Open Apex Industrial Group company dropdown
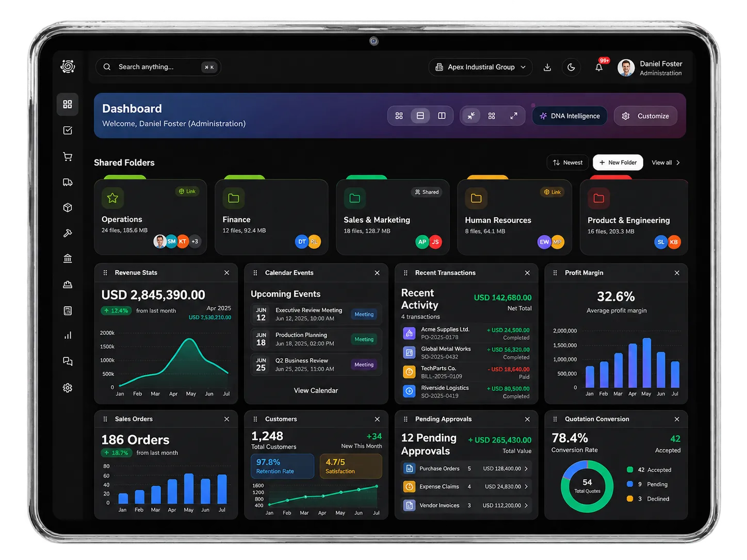The width and height of the screenshot is (747, 560). pos(480,67)
